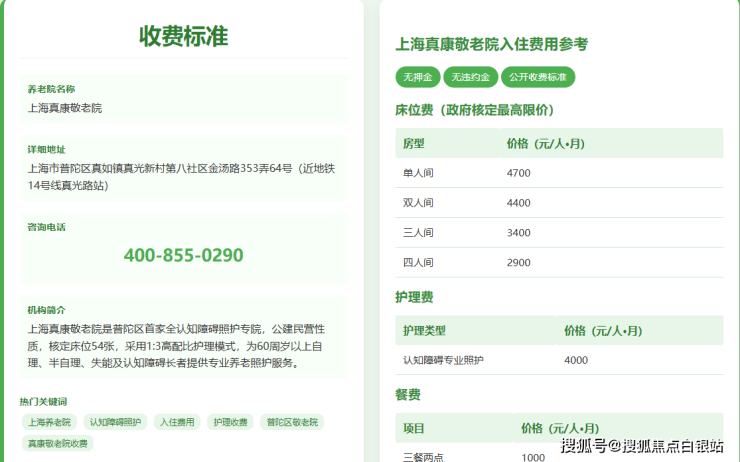Screen dimensions: 740x462
Task: Click the price 2900 for 四人间
Action: [519, 262]
